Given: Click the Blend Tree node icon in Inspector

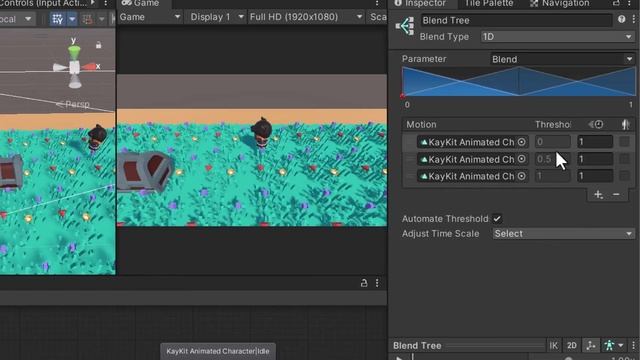Looking at the screenshot, I should click(x=405, y=27).
